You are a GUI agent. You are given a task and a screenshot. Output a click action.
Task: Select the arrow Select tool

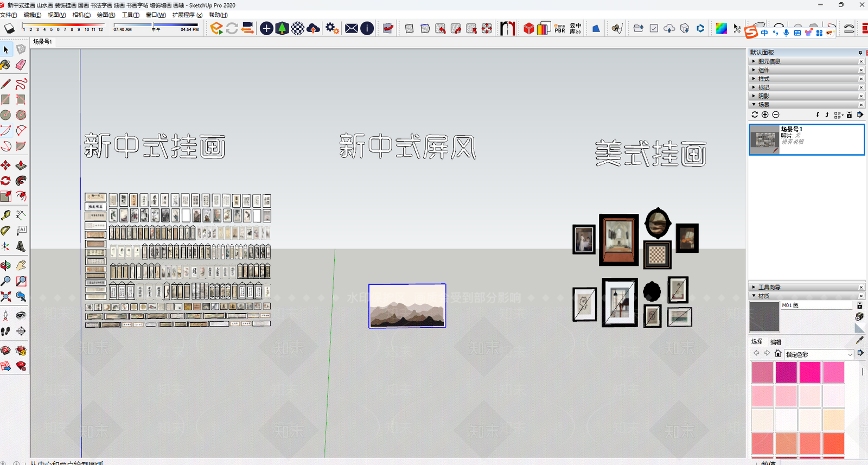click(6, 50)
